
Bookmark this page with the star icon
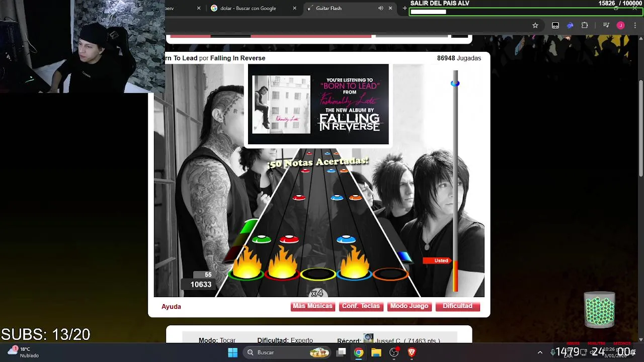[x=535, y=25]
